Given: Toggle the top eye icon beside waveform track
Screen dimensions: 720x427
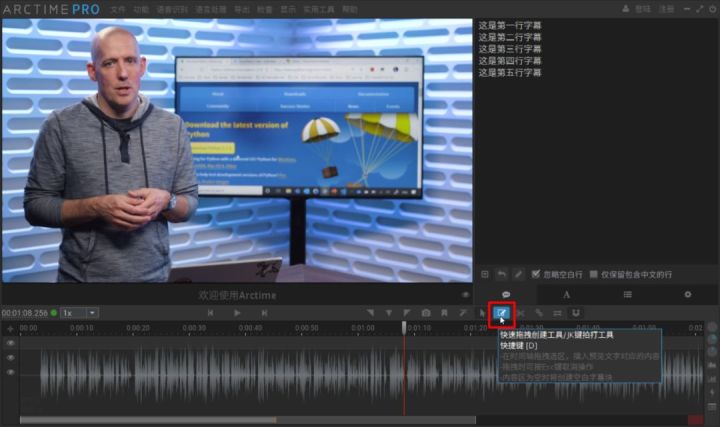Looking at the screenshot, I should coord(11,343).
